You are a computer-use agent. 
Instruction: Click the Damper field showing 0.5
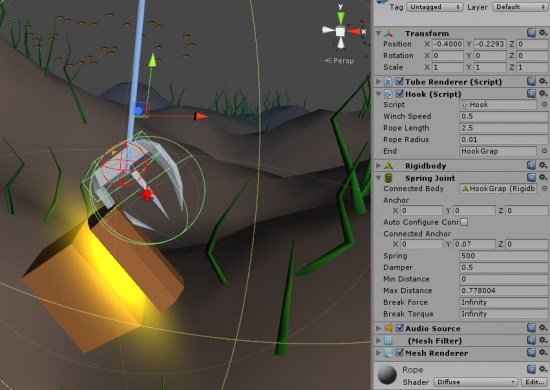coord(504,267)
